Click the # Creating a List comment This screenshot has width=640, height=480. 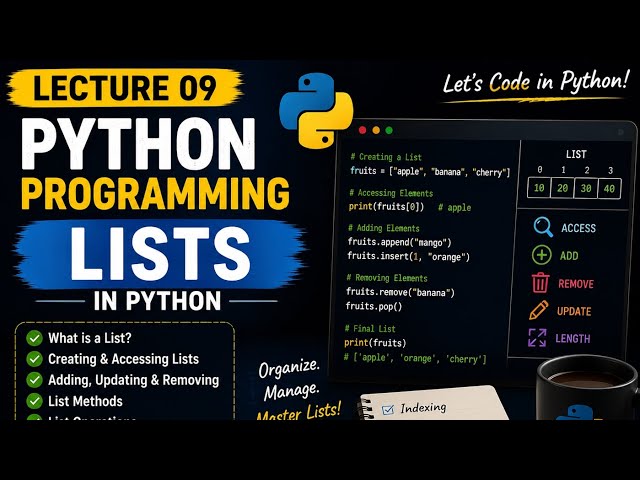point(386,157)
